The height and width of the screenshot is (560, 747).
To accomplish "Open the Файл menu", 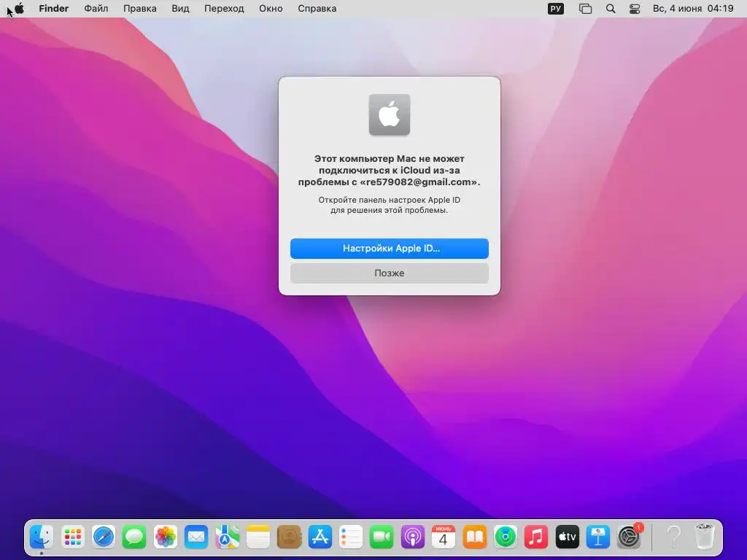I will coord(96,9).
